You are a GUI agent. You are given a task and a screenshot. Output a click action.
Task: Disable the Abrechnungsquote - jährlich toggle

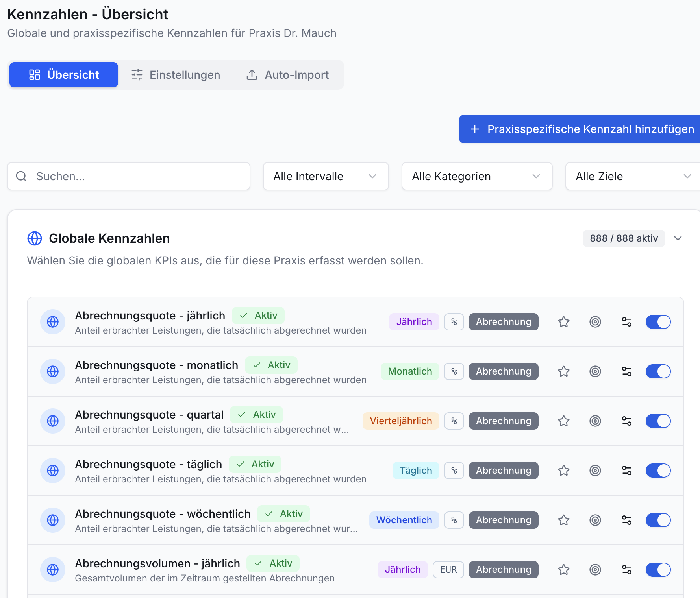tap(658, 322)
